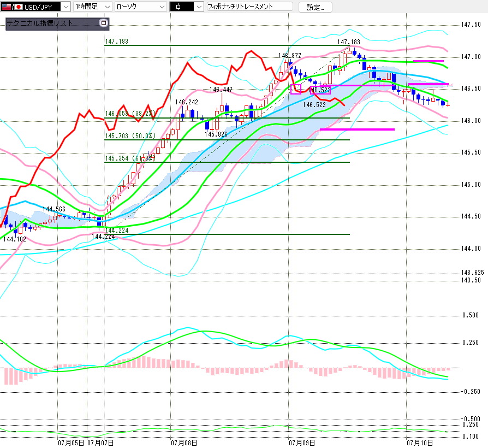
Task: Expand the テクニカル指標リスト panel icon
Action: [103, 23]
